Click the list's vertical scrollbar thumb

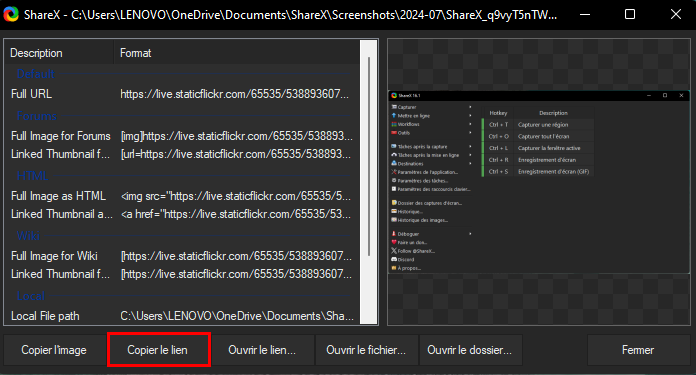click(x=369, y=156)
